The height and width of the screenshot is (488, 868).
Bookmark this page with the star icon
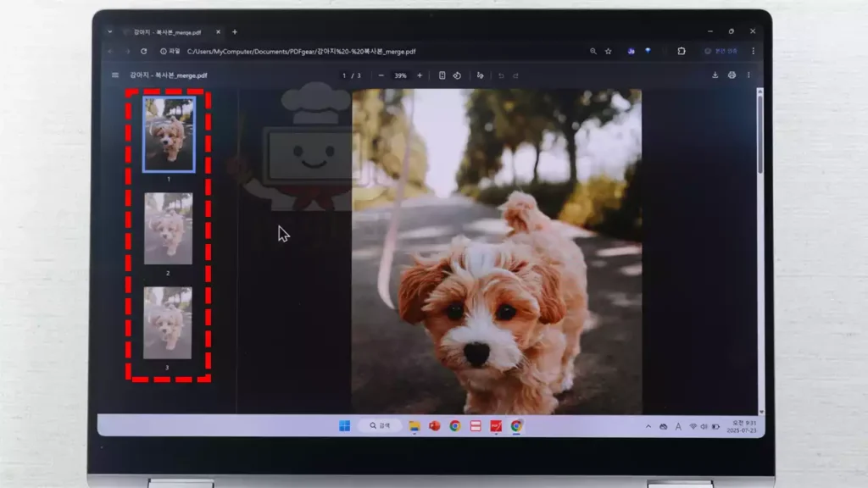[608, 52]
